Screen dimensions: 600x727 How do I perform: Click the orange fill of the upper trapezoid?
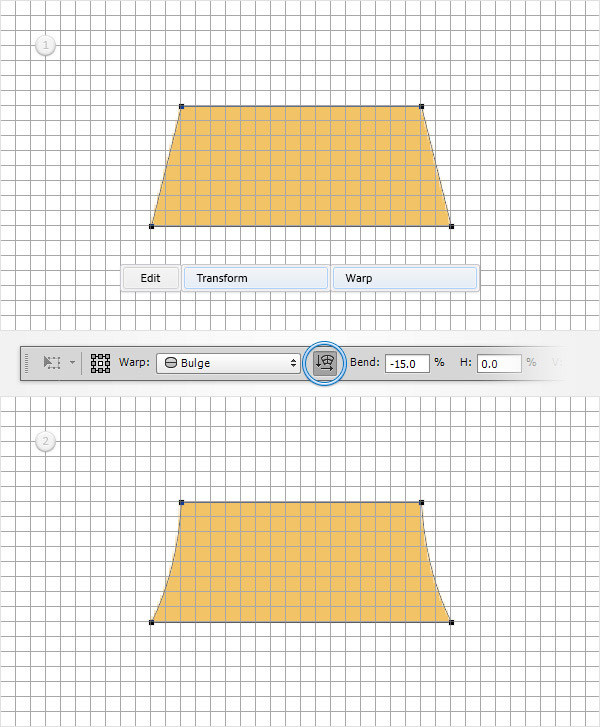coord(300,166)
